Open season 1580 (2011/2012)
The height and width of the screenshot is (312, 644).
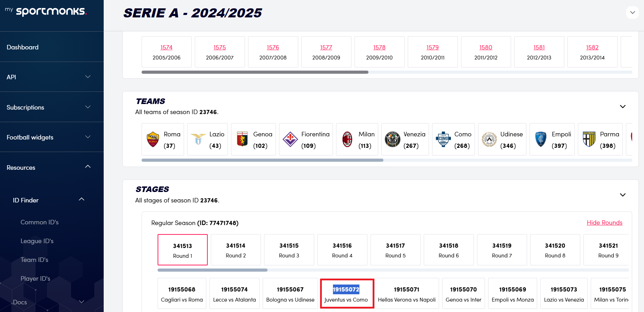486,47
